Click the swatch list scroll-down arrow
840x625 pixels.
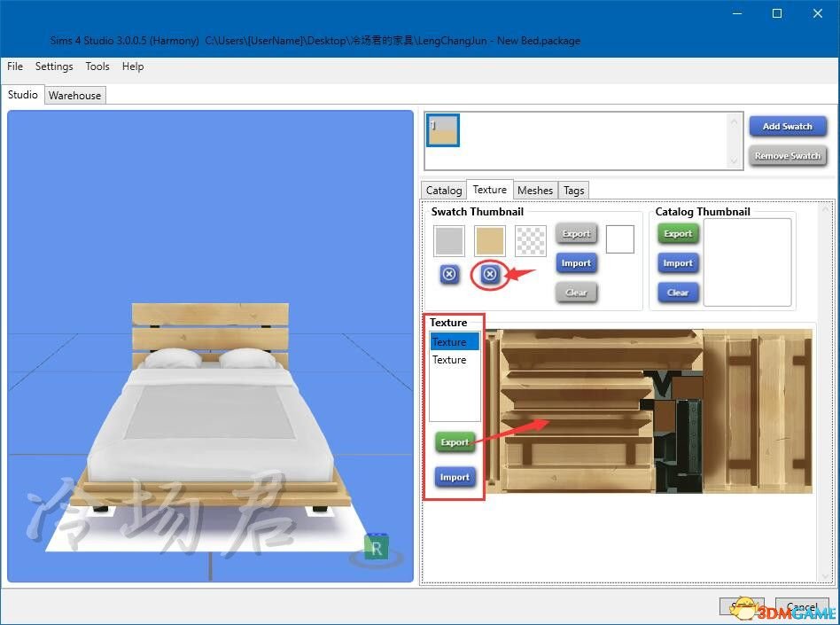pyautogui.click(x=734, y=160)
